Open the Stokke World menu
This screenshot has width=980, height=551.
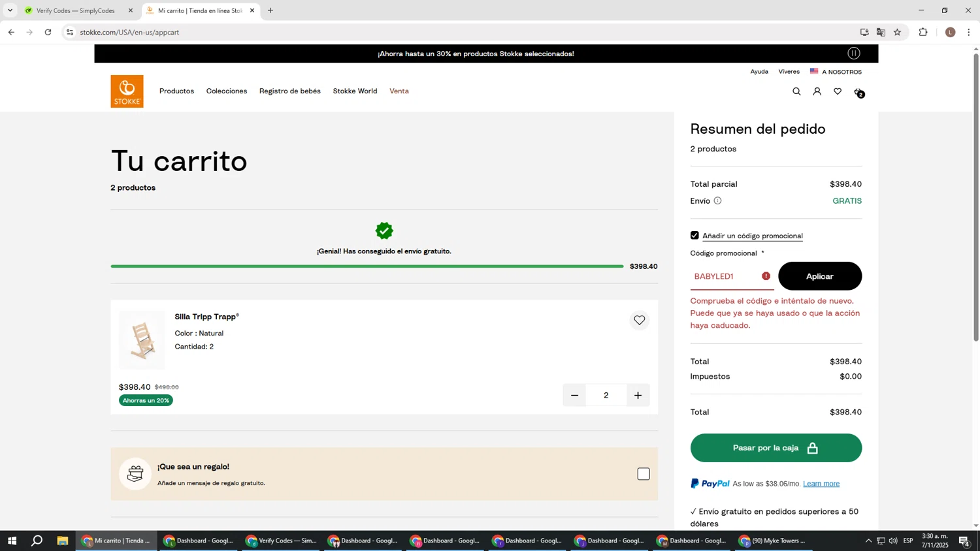(355, 91)
